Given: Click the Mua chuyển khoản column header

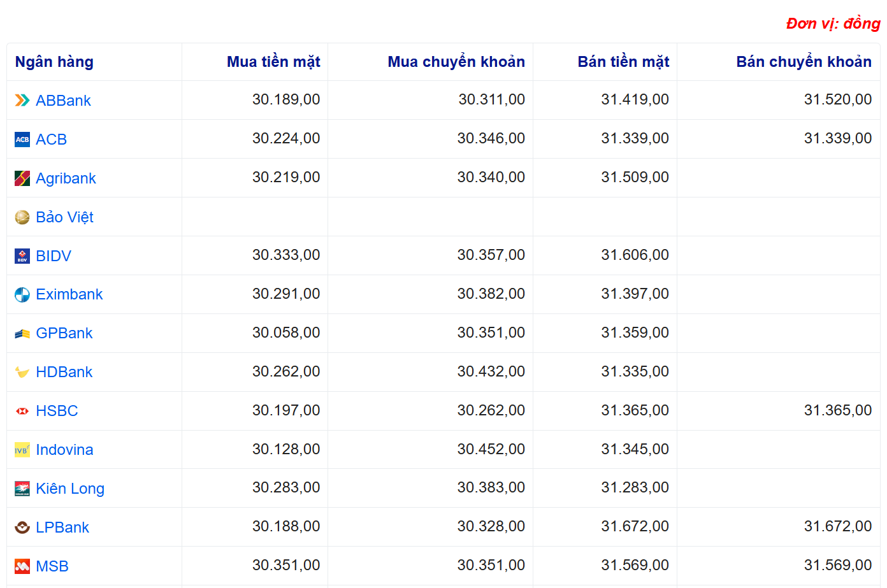Looking at the screenshot, I should coord(456,62).
